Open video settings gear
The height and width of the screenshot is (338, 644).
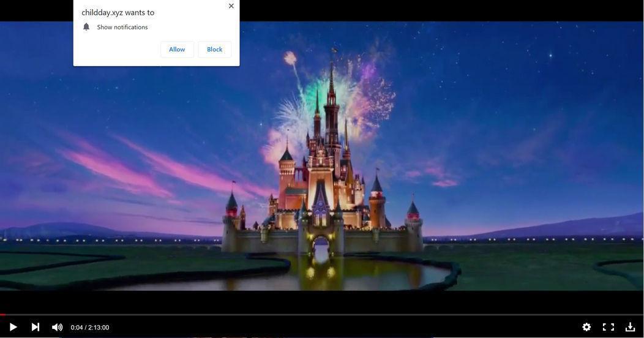[x=586, y=327]
